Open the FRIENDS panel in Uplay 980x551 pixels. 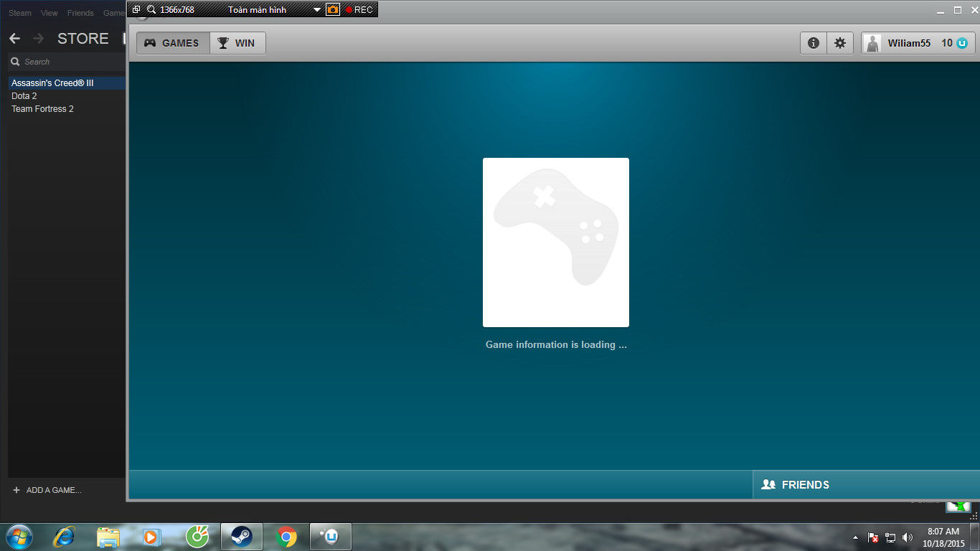pos(796,484)
